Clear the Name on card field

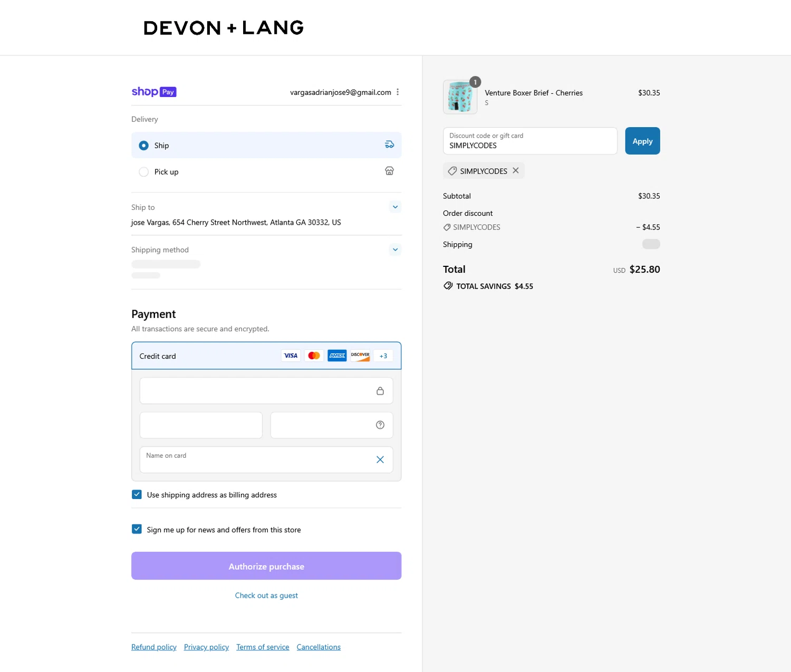click(x=380, y=459)
